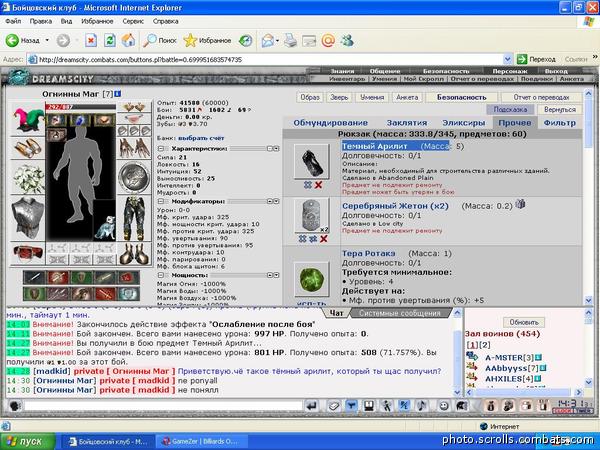Click the jester hat helmet slot
The height and width of the screenshot is (450, 600).
pos(28,120)
